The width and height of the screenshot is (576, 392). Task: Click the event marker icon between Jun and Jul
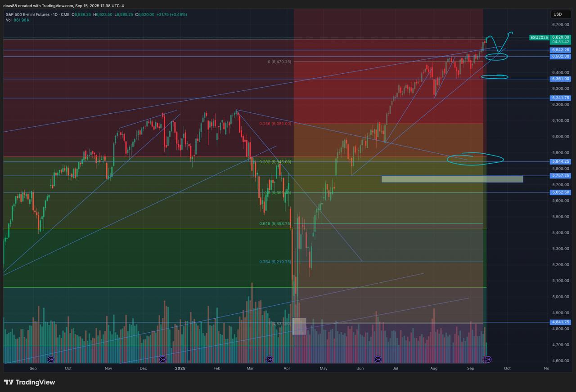click(x=378, y=359)
